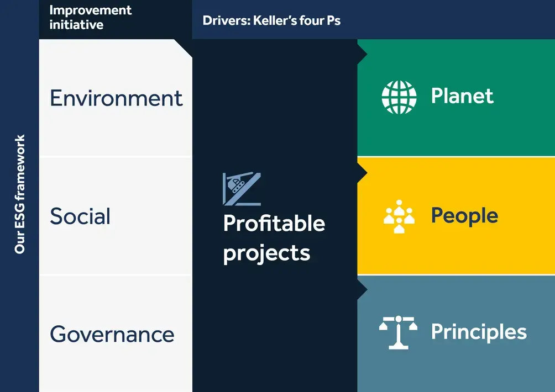Click the excavator icon above Profitable projects

click(242, 189)
